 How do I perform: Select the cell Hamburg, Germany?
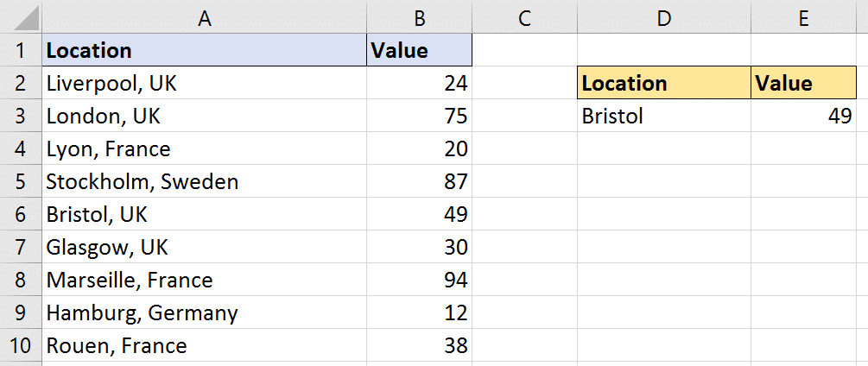(205, 313)
